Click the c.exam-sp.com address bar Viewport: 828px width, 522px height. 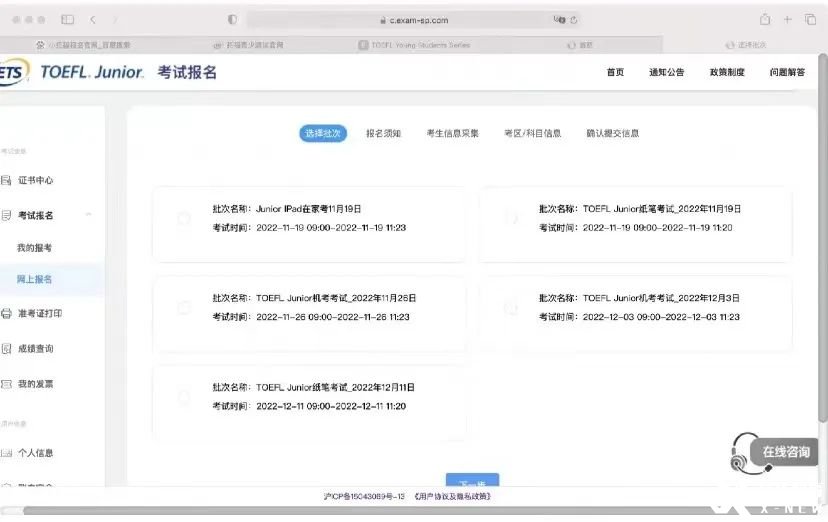[413, 20]
